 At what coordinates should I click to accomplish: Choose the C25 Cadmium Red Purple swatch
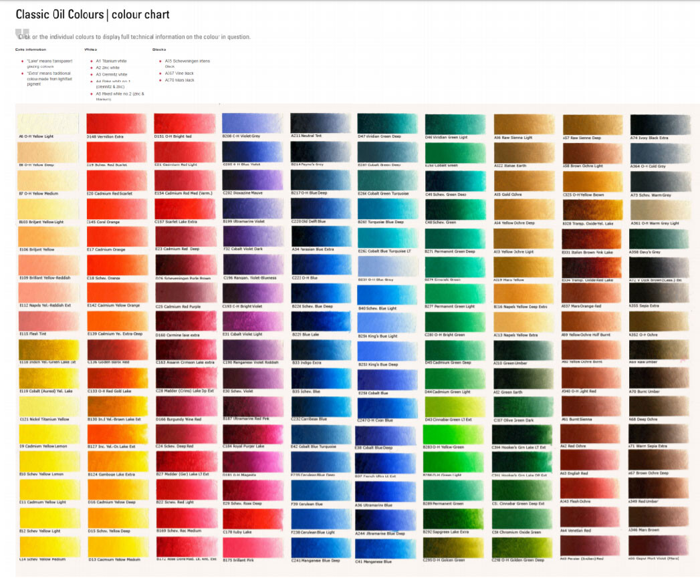[185, 293]
